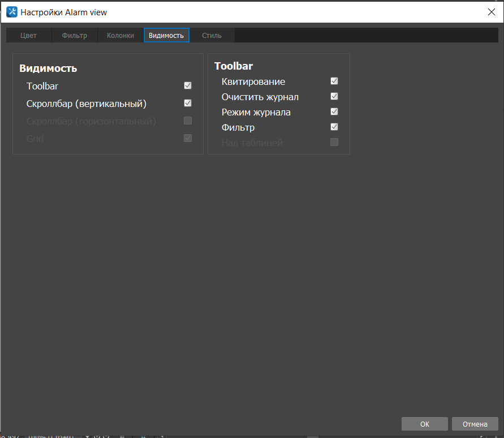Click the Настройки Alarm view title text
This screenshot has width=504, height=438.
pos(64,12)
